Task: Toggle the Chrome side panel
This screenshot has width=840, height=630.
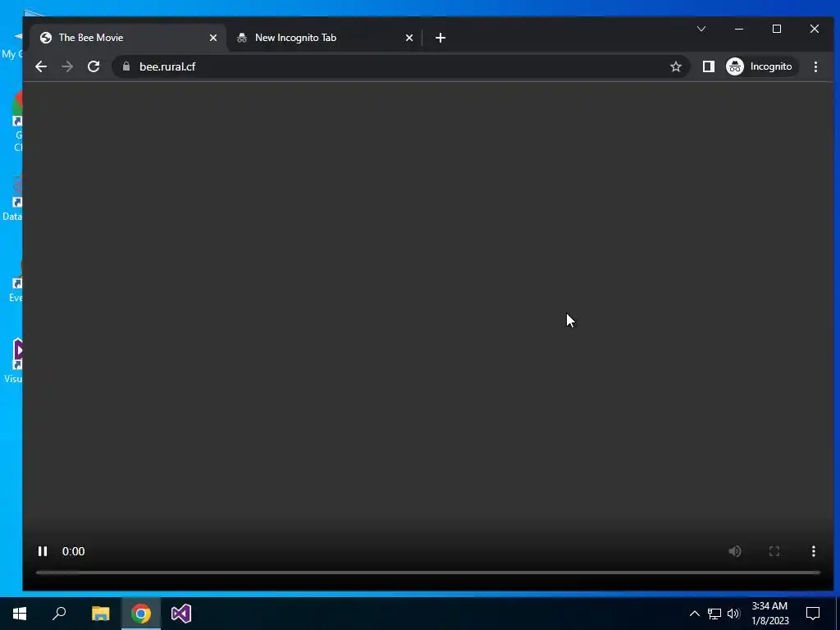Action: (x=708, y=66)
